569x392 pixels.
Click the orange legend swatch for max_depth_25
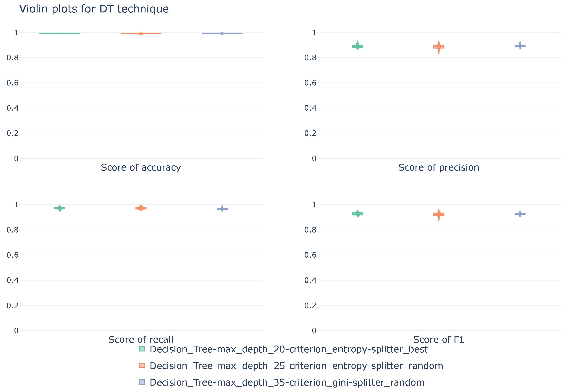[142, 365]
